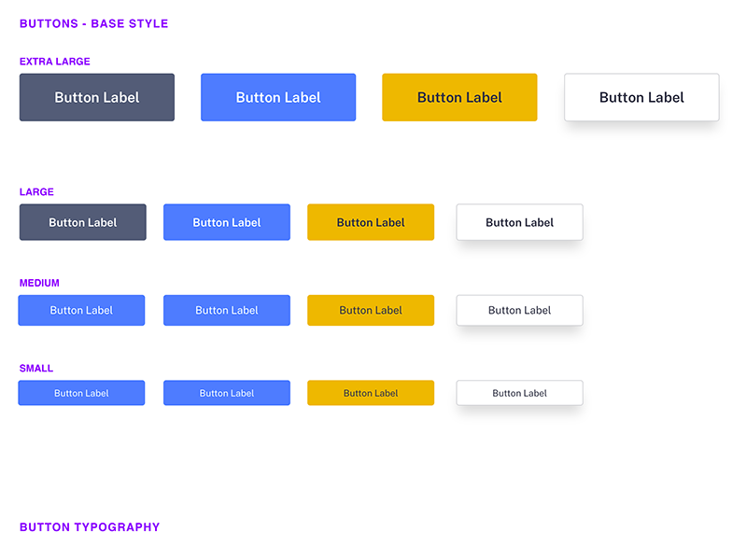Select the large white Button Label
This screenshot has width=747, height=560.
(x=520, y=222)
